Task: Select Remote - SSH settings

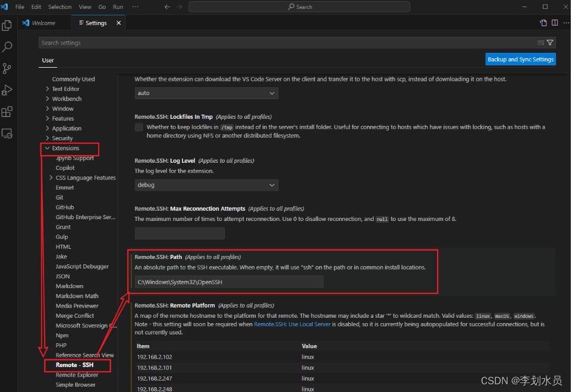Action: [x=74, y=365]
